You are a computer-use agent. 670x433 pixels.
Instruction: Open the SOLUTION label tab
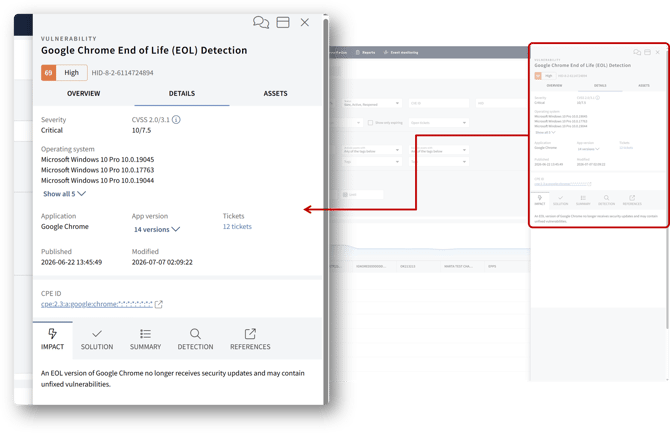(97, 347)
